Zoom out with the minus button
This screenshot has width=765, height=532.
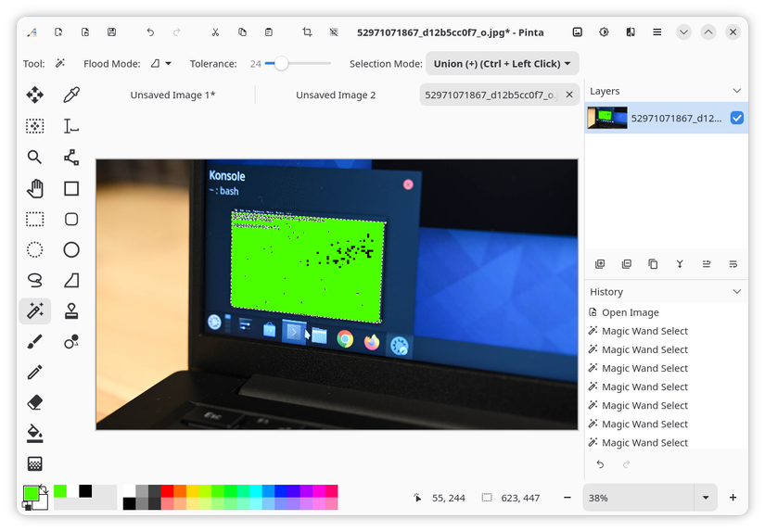567,498
